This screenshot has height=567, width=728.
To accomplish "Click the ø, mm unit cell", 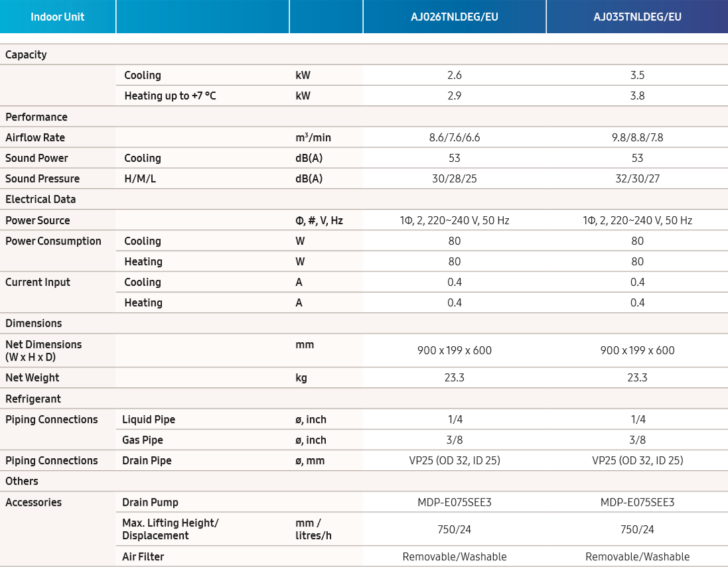I will click(310, 461).
